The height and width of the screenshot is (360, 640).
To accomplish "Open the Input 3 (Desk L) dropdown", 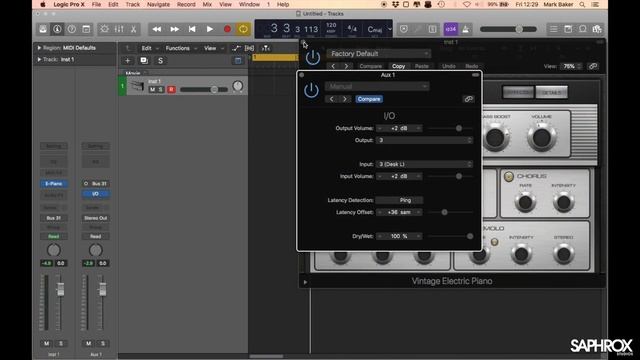I will click(424, 164).
